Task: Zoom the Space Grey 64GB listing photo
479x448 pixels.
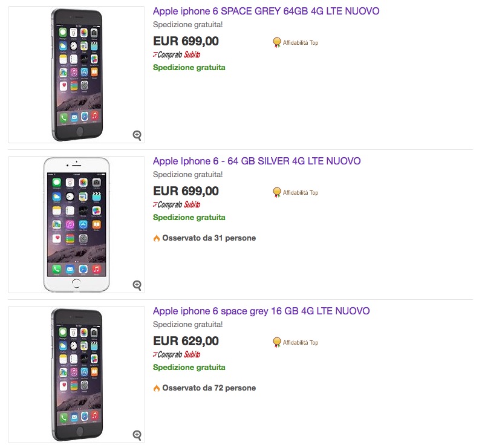Action: (137, 135)
